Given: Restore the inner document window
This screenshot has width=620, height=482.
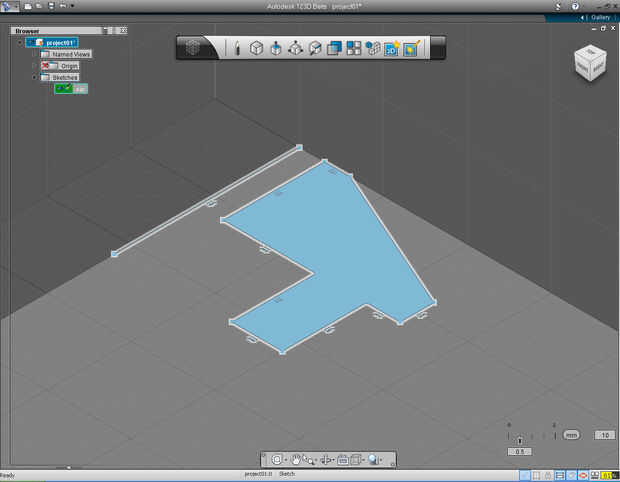Looking at the screenshot, I should pyautogui.click(x=603, y=28).
